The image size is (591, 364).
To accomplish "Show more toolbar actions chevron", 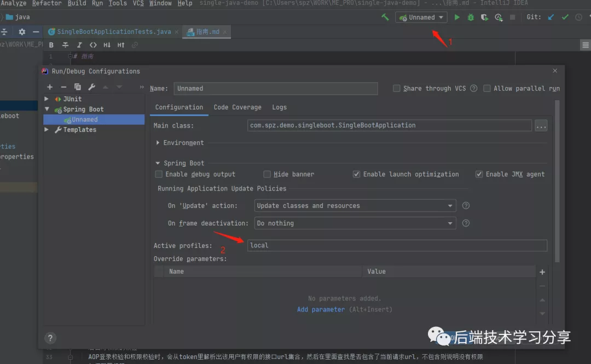I will [142, 87].
